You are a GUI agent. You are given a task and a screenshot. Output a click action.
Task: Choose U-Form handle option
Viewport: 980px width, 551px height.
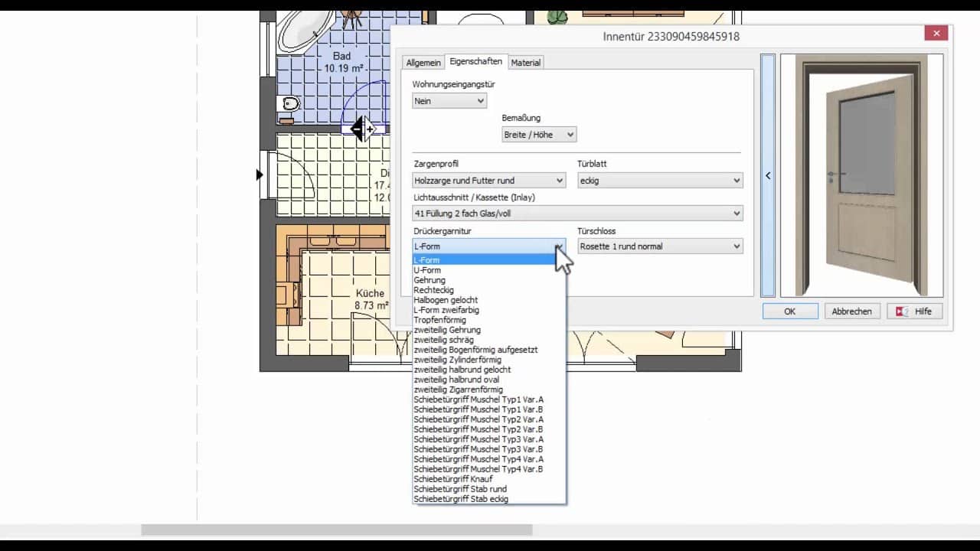tap(488, 270)
